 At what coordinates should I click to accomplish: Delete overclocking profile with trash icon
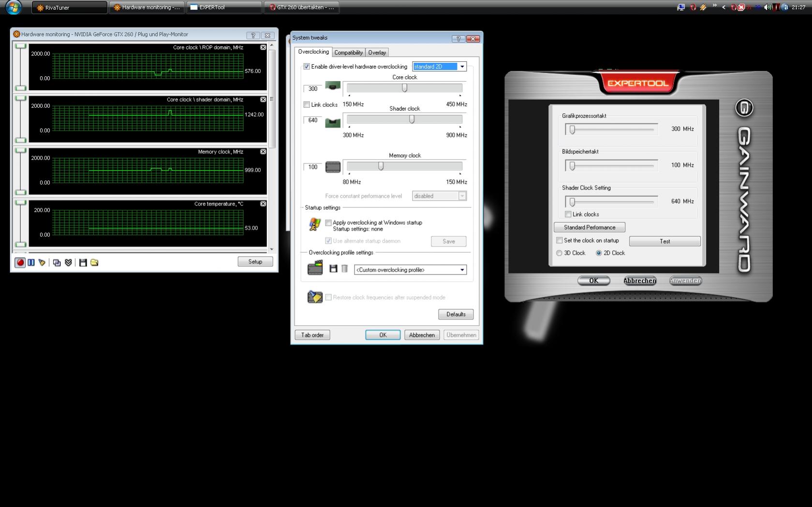click(x=344, y=269)
